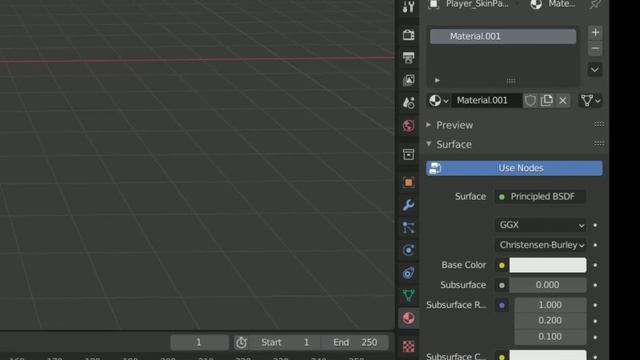Open the Output properties tab

[408, 58]
